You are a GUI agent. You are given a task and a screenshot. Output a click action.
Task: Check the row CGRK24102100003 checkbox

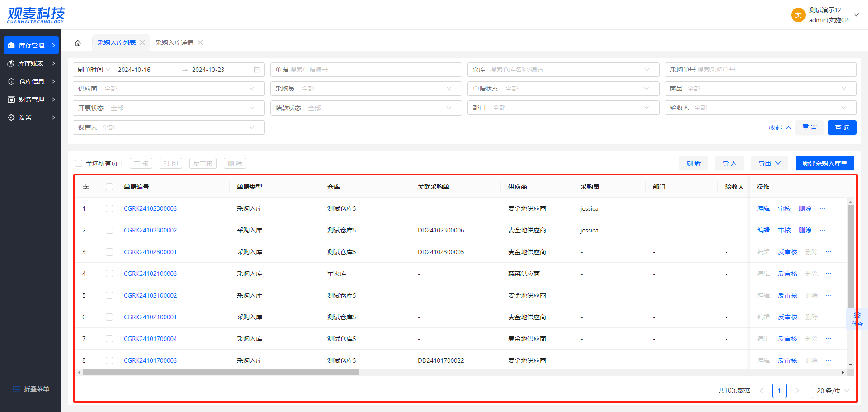click(109, 274)
